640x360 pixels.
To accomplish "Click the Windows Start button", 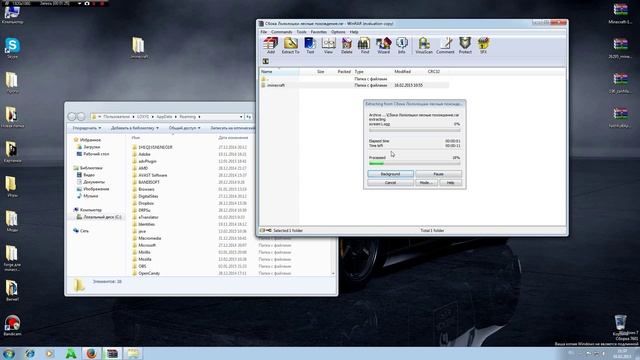I will click(x=9, y=353).
